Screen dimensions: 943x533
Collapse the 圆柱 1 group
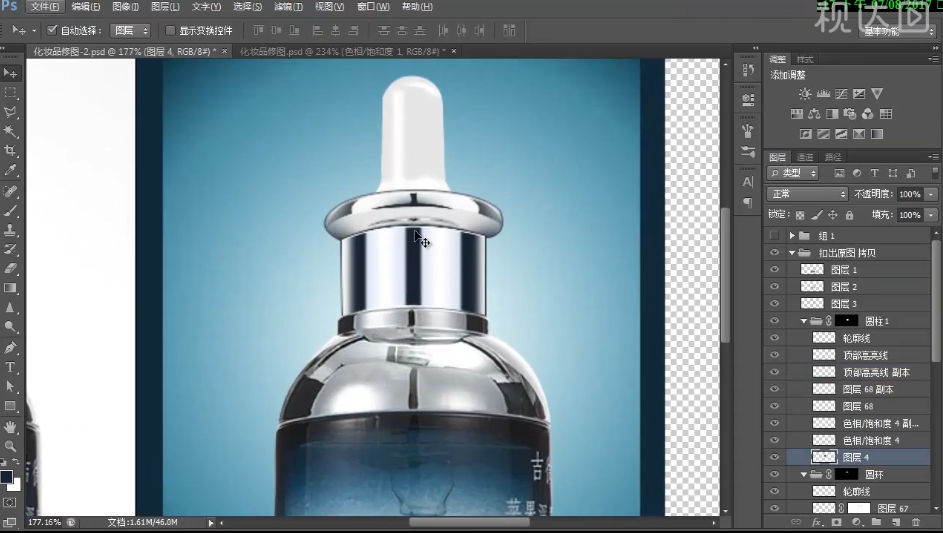click(x=803, y=321)
